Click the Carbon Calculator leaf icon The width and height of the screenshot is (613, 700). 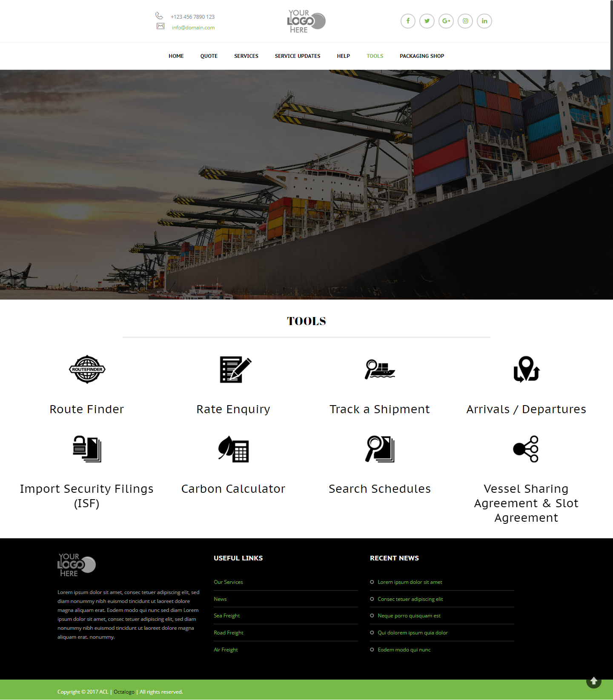233,449
